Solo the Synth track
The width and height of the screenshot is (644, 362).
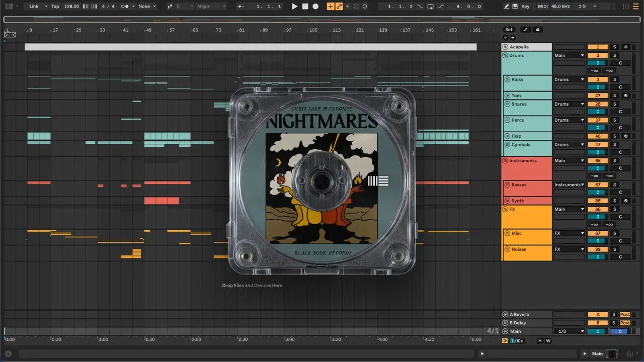(614, 201)
